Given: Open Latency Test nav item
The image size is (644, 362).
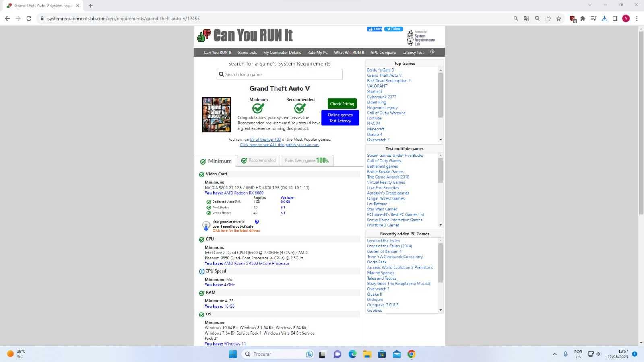Looking at the screenshot, I should [x=413, y=53].
